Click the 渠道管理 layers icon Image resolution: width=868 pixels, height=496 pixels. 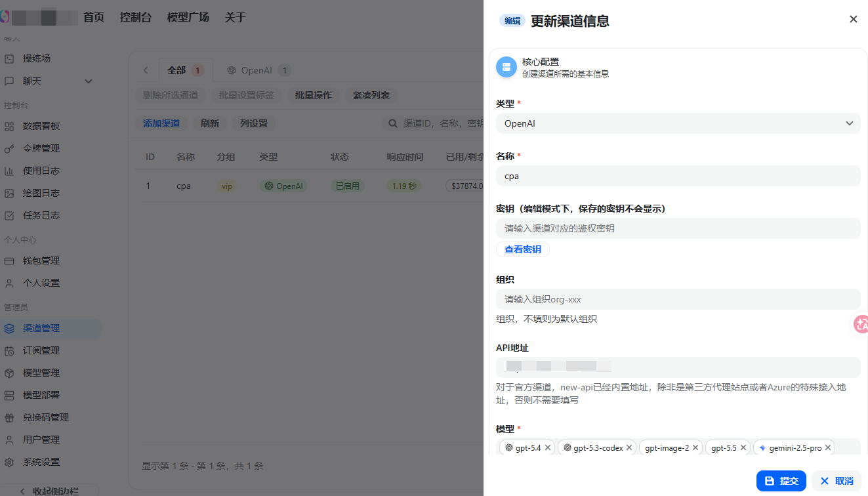point(9,328)
